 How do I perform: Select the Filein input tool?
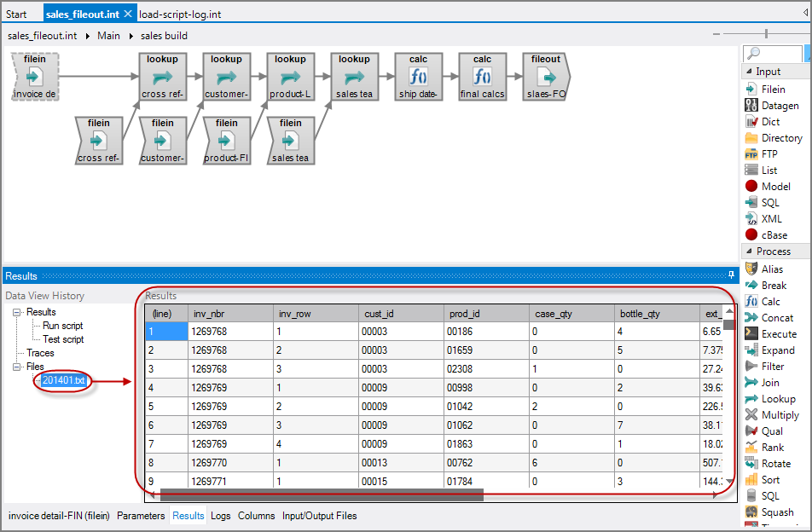774,89
